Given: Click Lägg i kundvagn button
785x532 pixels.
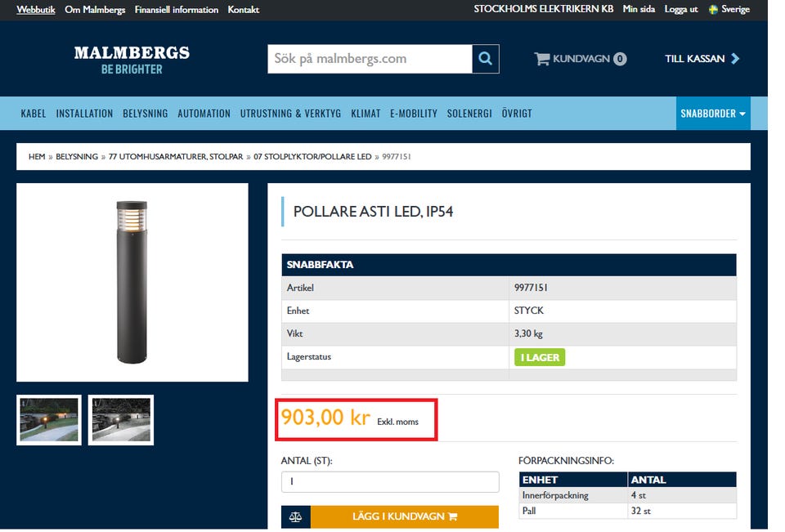Looking at the screenshot, I should click(x=405, y=516).
